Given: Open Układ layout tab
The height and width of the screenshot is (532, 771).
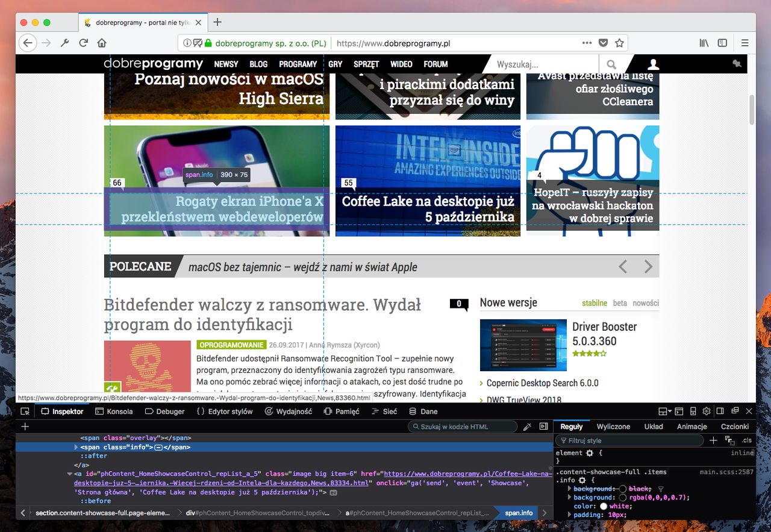Looking at the screenshot, I should (654, 427).
